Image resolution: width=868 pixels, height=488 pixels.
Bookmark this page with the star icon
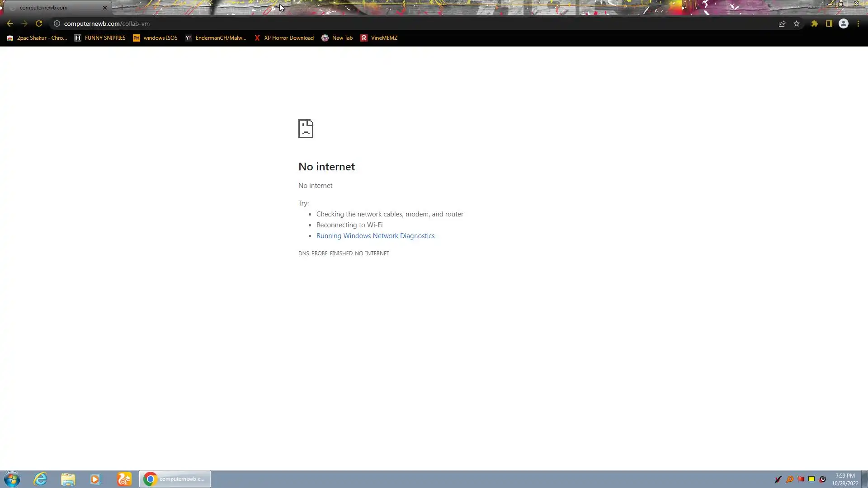pyautogui.click(x=797, y=23)
